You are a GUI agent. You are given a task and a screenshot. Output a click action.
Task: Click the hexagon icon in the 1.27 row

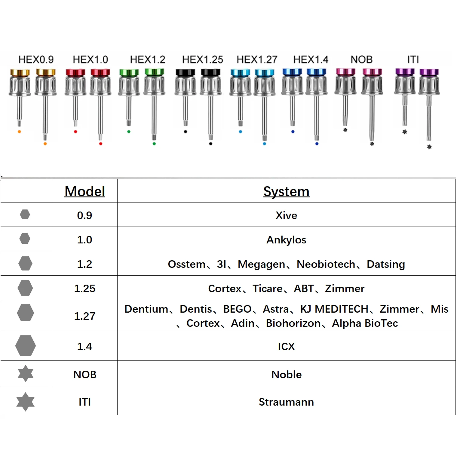[x=25, y=313]
